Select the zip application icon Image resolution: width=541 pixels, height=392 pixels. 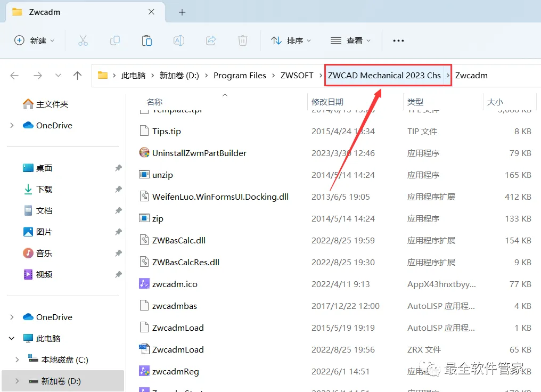pyautogui.click(x=144, y=218)
